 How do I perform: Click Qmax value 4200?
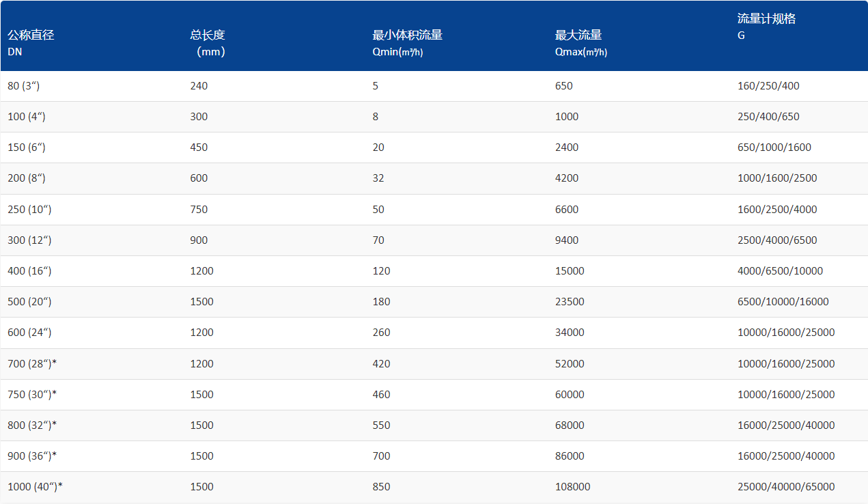click(567, 178)
